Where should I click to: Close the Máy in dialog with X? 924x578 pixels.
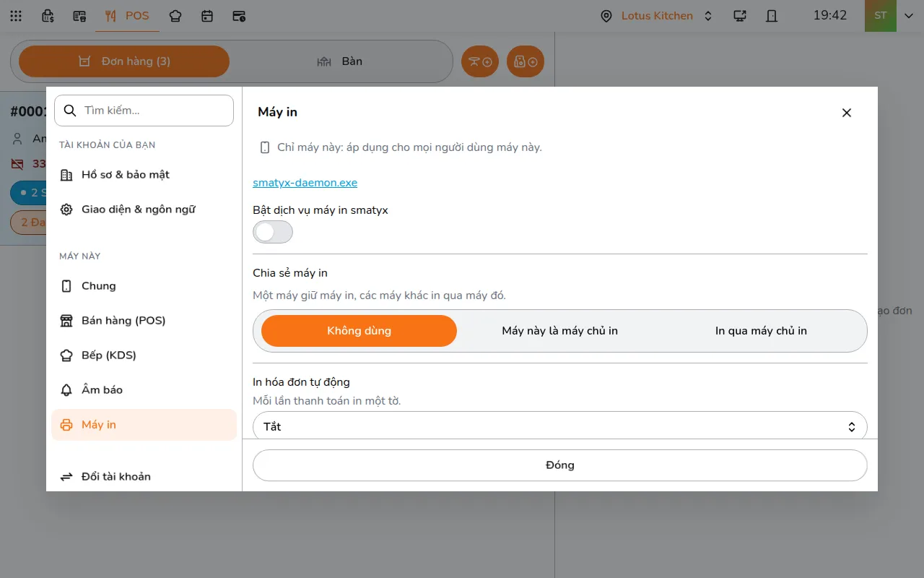coord(847,113)
